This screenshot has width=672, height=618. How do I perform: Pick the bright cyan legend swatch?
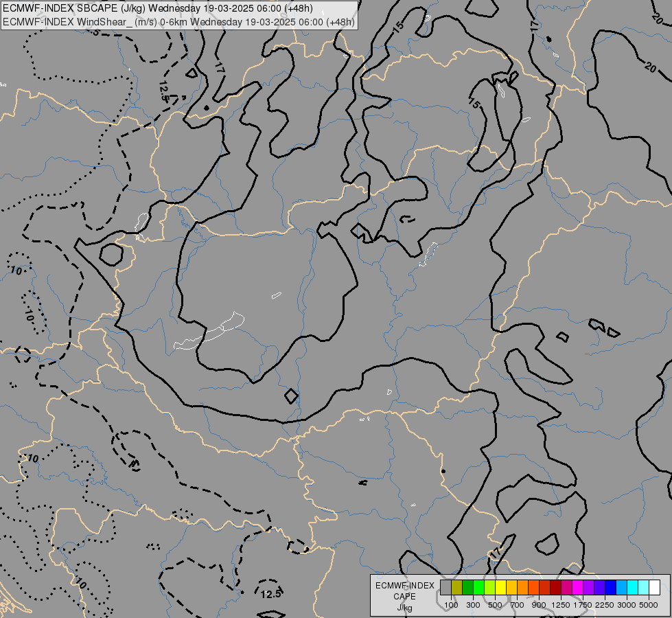(x=633, y=588)
